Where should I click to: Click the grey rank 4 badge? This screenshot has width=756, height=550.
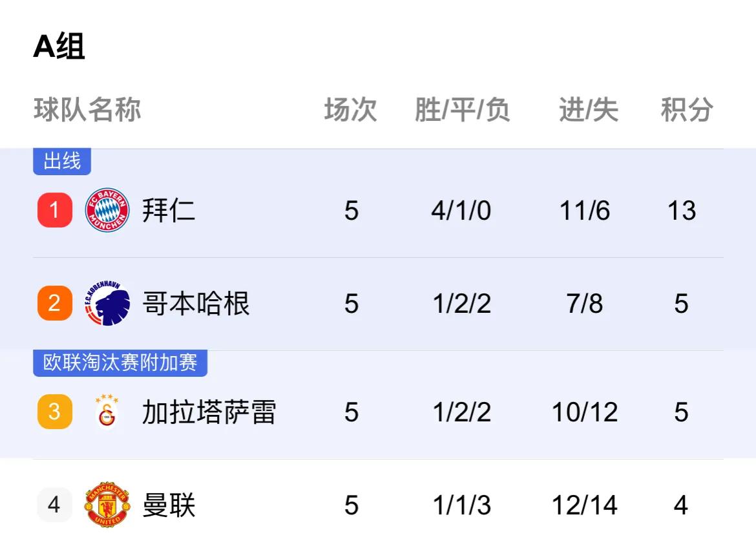(54, 505)
